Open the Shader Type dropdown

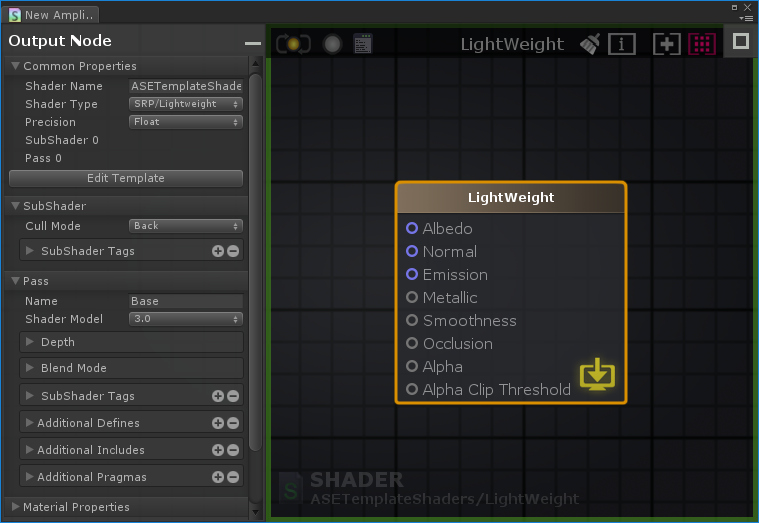186,104
